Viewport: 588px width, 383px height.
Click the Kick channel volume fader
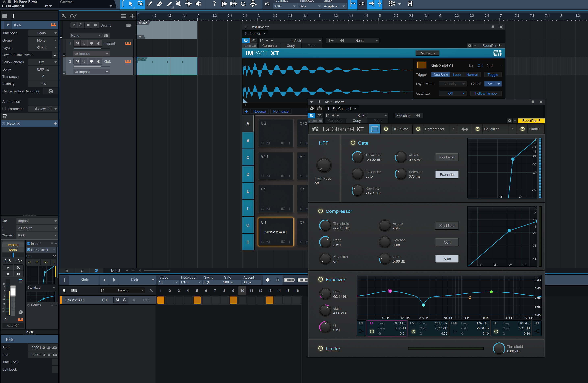(x=13, y=291)
